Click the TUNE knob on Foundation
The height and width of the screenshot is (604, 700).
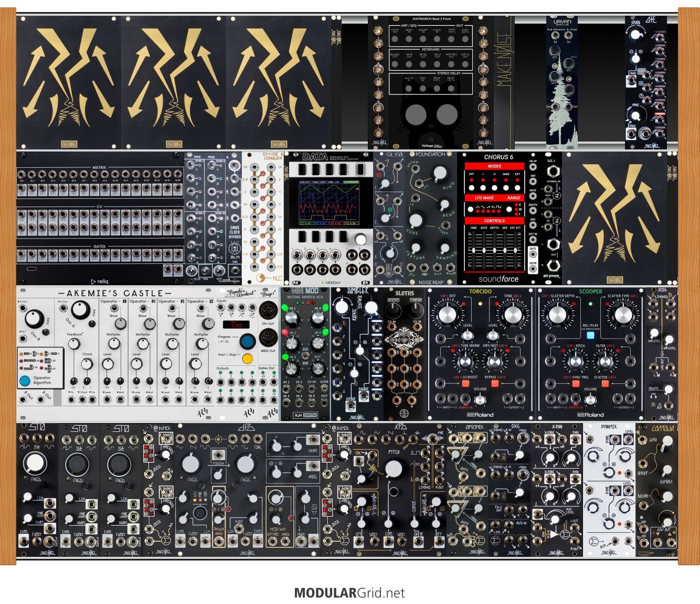click(416, 220)
